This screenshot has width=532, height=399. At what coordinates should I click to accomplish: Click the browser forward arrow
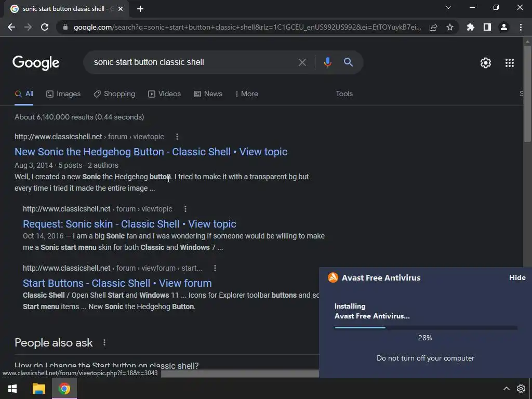(x=28, y=27)
